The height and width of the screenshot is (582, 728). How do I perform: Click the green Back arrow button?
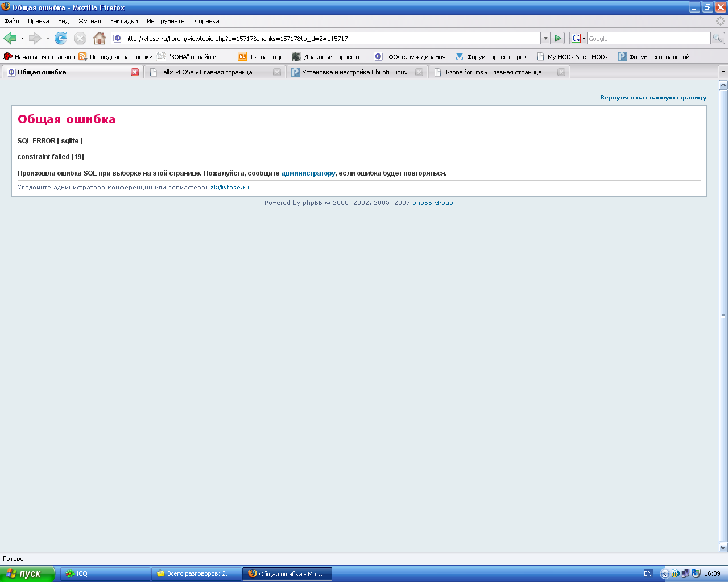pos(10,38)
